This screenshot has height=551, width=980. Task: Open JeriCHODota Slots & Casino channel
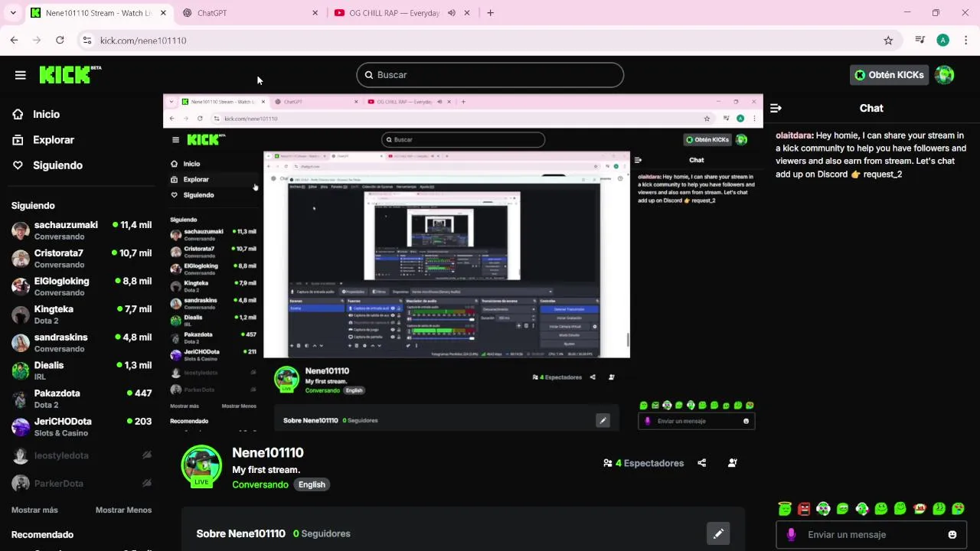(81, 427)
